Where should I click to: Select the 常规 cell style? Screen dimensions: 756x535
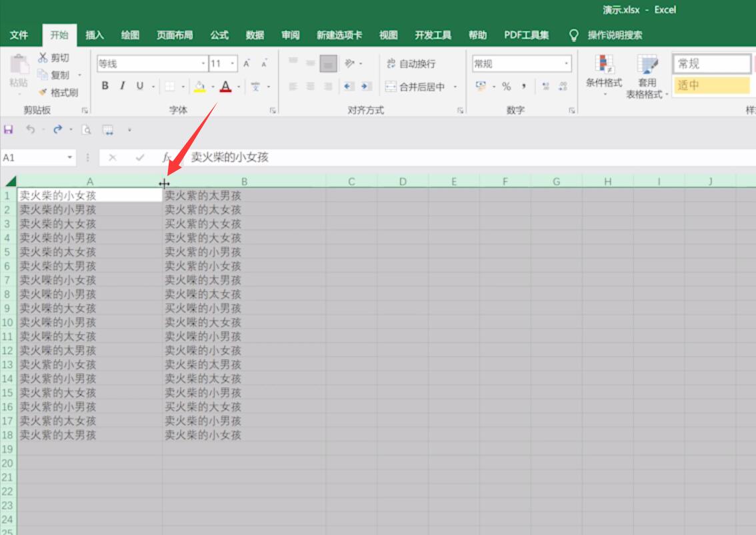coord(711,63)
